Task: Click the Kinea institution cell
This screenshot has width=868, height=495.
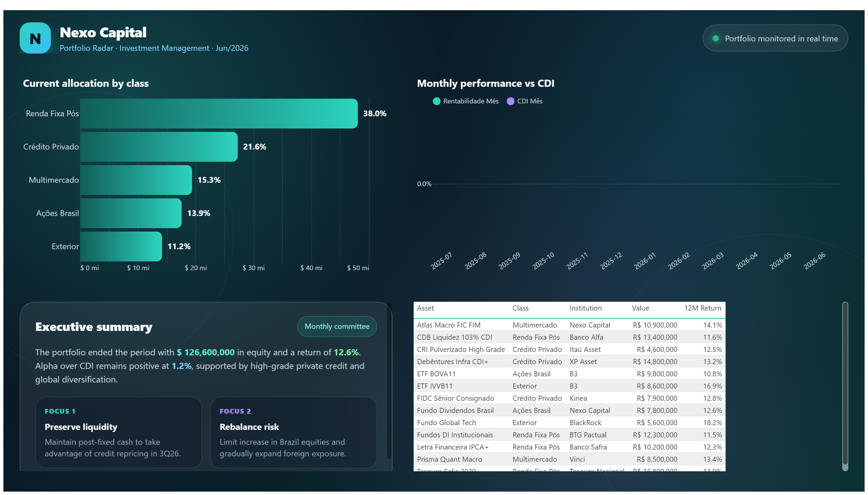Action: click(578, 398)
